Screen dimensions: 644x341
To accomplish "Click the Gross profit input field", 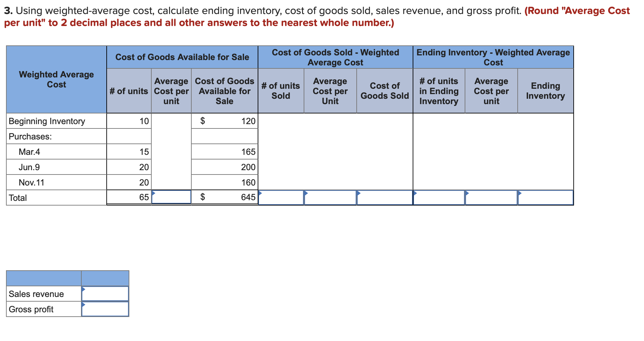I will (105, 309).
